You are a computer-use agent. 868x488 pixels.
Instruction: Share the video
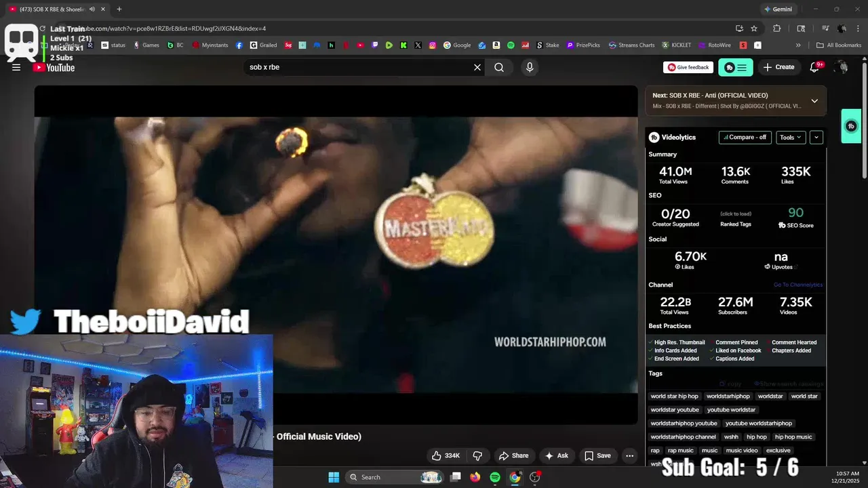click(513, 455)
